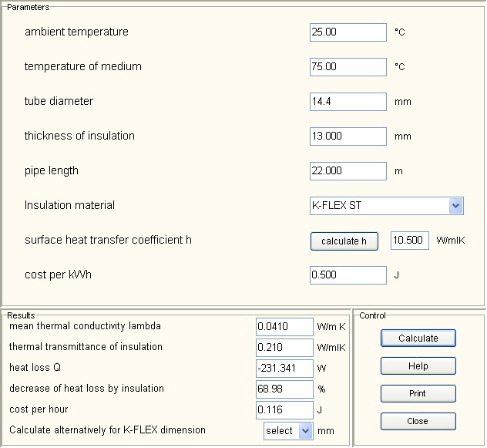The width and height of the screenshot is (487, 448).
Task: Click the Calculate button
Action: (418, 339)
